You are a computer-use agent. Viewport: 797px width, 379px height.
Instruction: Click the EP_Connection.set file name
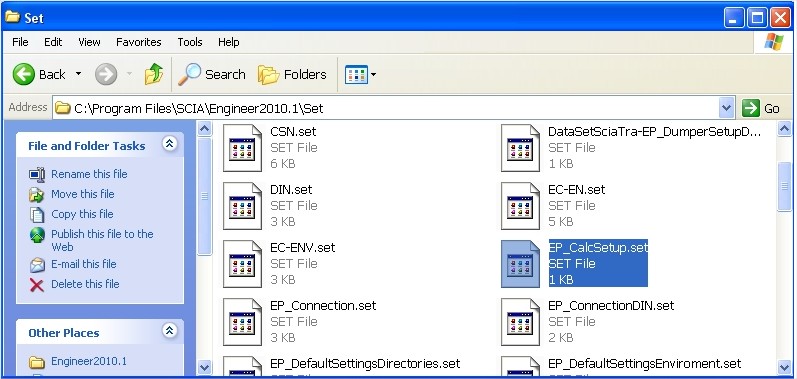tap(323, 305)
